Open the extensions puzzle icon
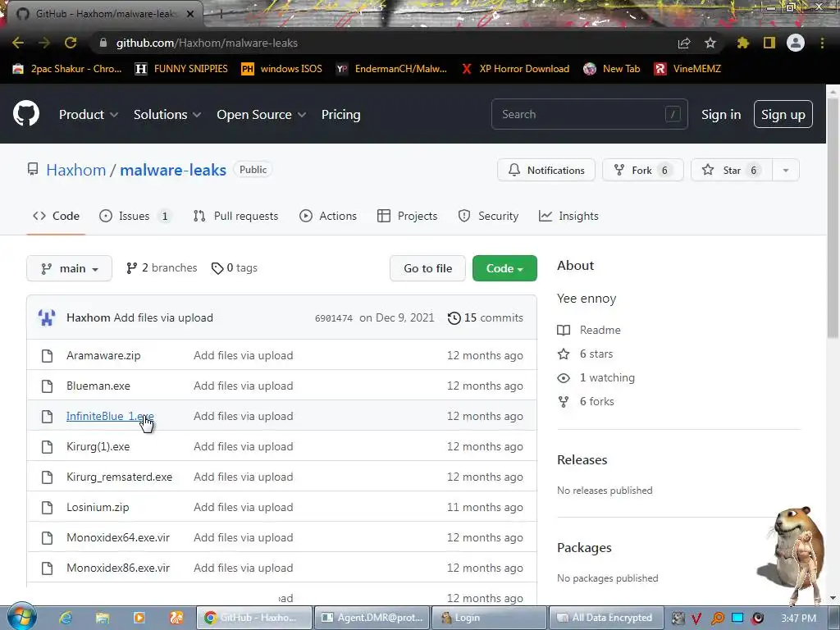840x630 pixels. pos(743,43)
